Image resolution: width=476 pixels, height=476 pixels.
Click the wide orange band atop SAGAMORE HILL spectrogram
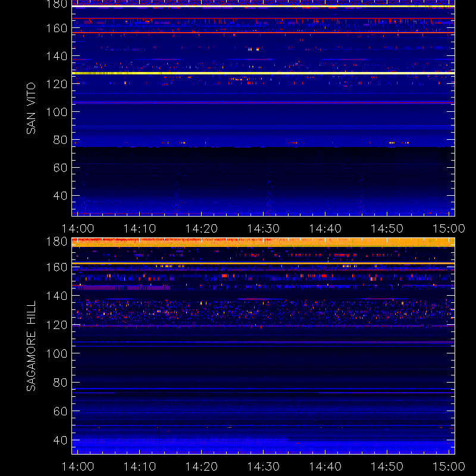[263, 242]
